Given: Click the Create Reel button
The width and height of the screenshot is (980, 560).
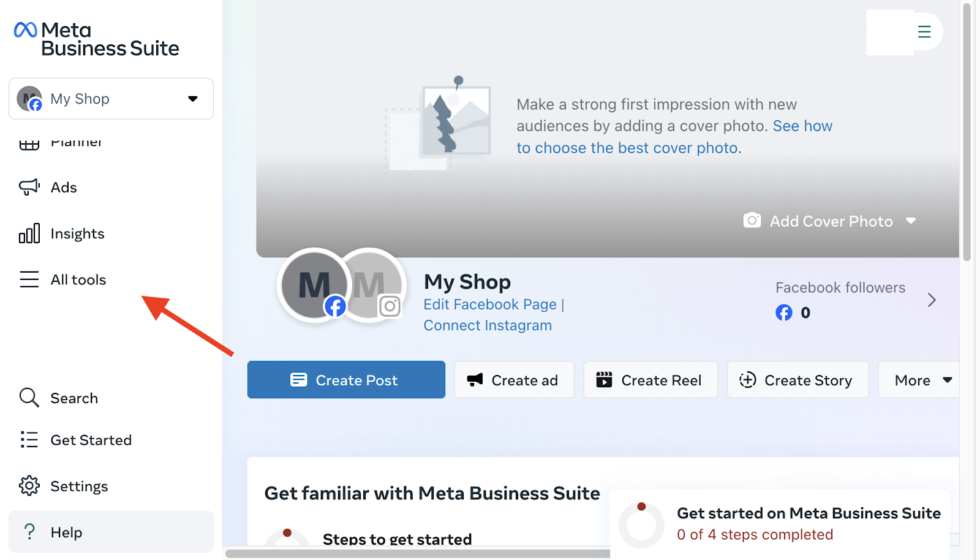Looking at the screenshot, I should tap(650, 380).
